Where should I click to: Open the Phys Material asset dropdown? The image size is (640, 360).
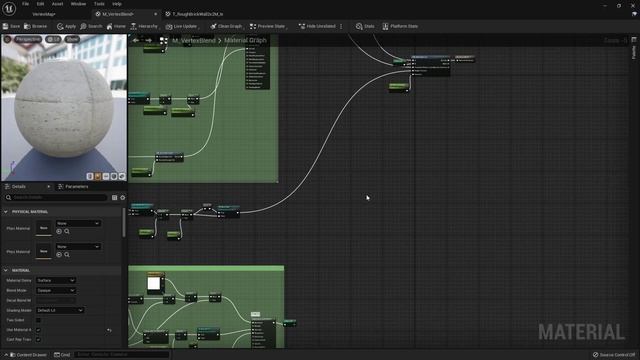coord(78,223)
